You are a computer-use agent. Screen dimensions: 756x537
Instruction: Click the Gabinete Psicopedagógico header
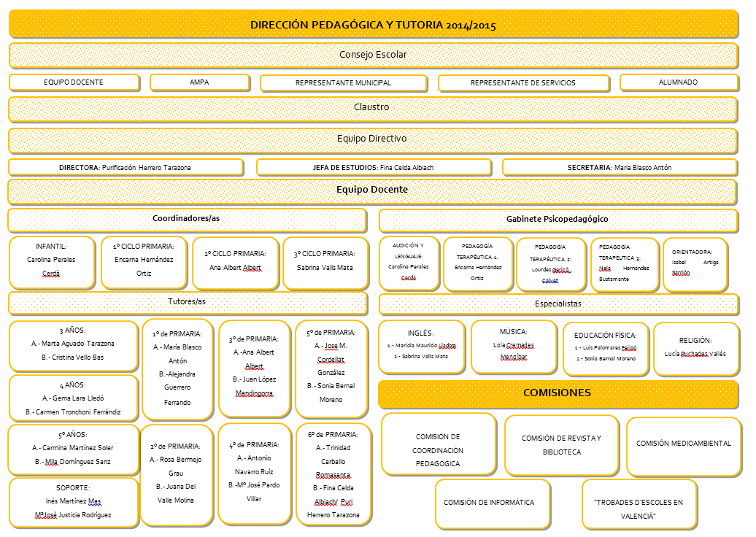tap(558, 219)
